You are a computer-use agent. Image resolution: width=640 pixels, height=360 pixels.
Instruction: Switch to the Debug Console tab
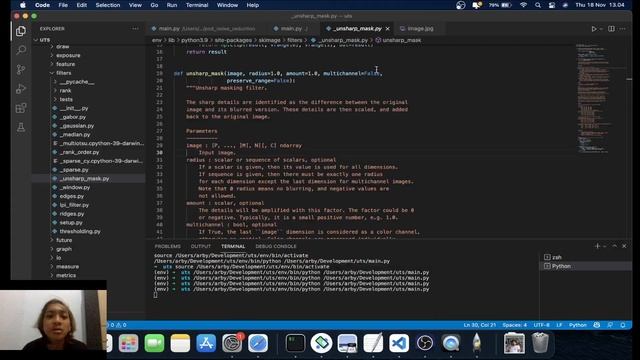tap(276, 247)
